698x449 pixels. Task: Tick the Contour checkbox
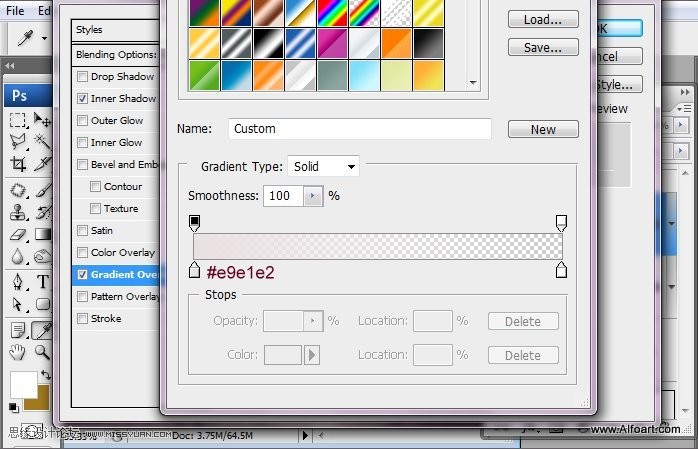pyautogui.click(x=95, y=186)
